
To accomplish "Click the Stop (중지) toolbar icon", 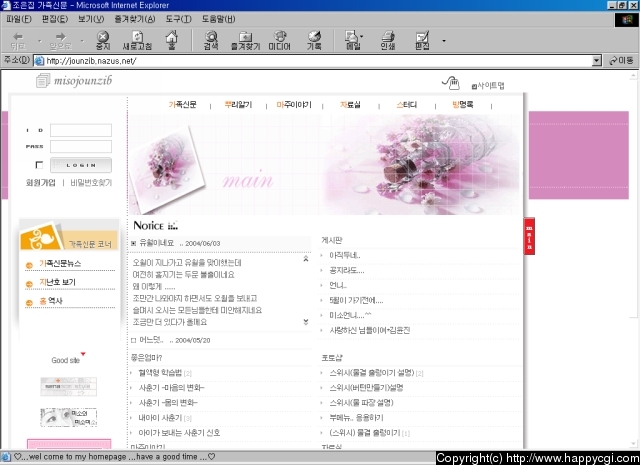I will tap(103, 40).
